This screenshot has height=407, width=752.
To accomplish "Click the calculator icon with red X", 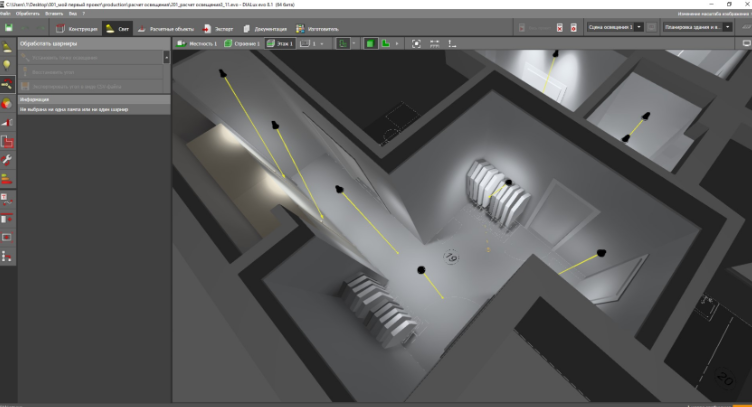I will click(x=560, y=28).
